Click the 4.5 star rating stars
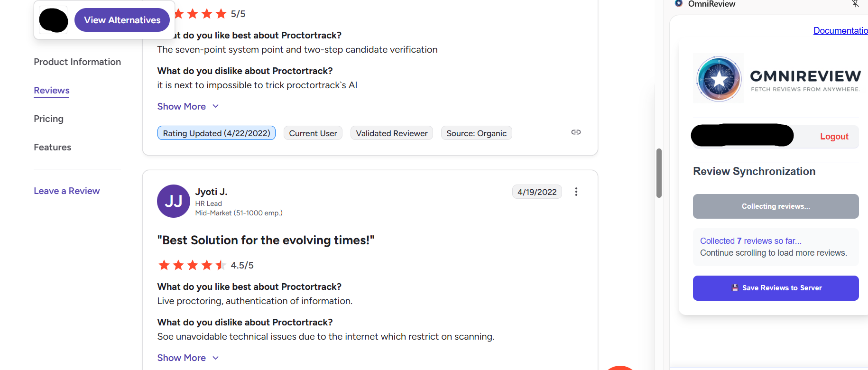868x370 pixels. pos(192,265)
